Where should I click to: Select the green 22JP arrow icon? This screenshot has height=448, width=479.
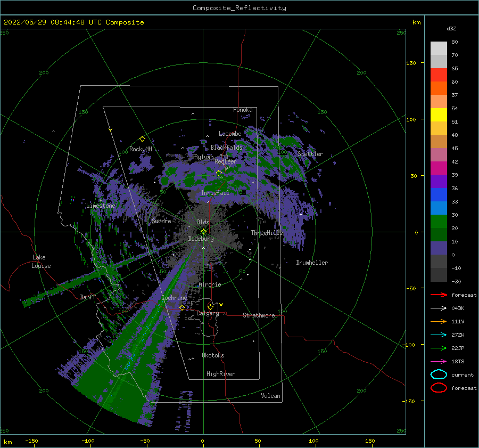point(439,348)
